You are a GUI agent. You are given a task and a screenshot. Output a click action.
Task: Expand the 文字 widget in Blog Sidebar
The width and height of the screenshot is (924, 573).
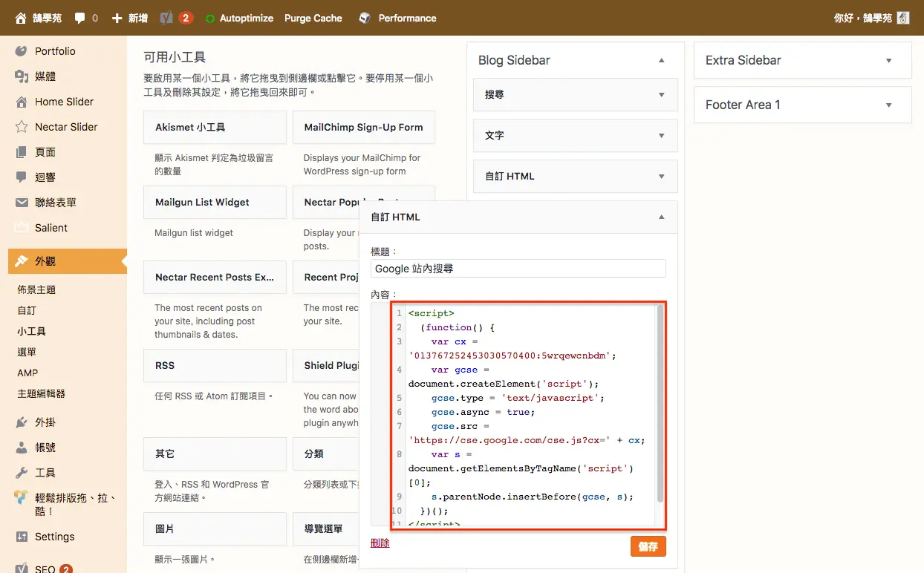[x=662, y=136]
